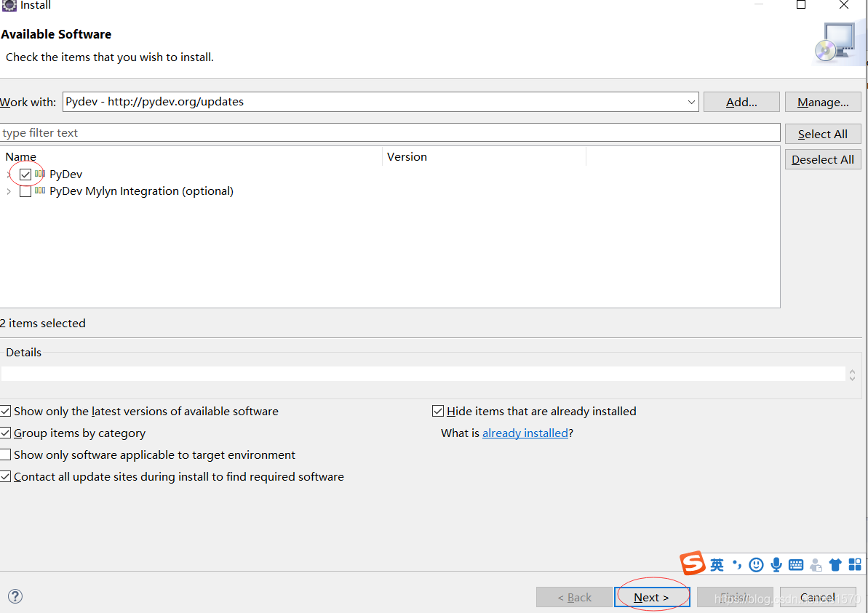The width and height of the screenshot is (868, 613).
Task: Click the PyDev Mylyn Integration category icon
Action: 40,191
